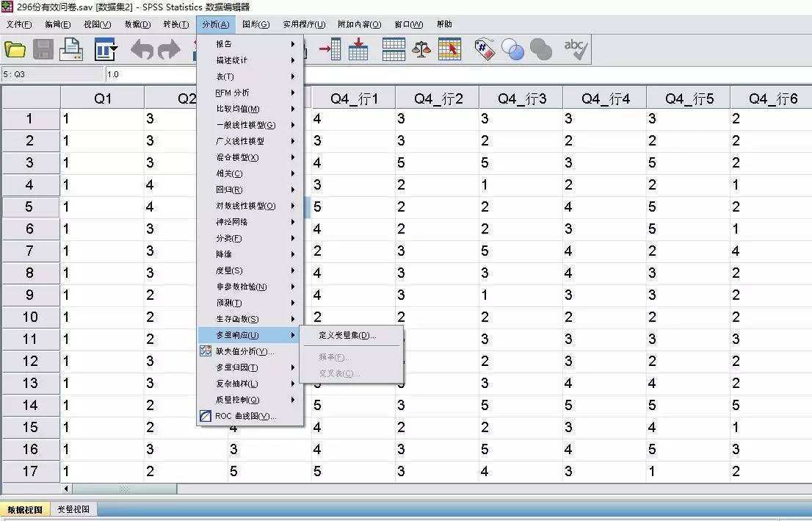Toggle the Value Labels tag icon
This screenshot has width=812, height=521.
click(x=485, y=50)
